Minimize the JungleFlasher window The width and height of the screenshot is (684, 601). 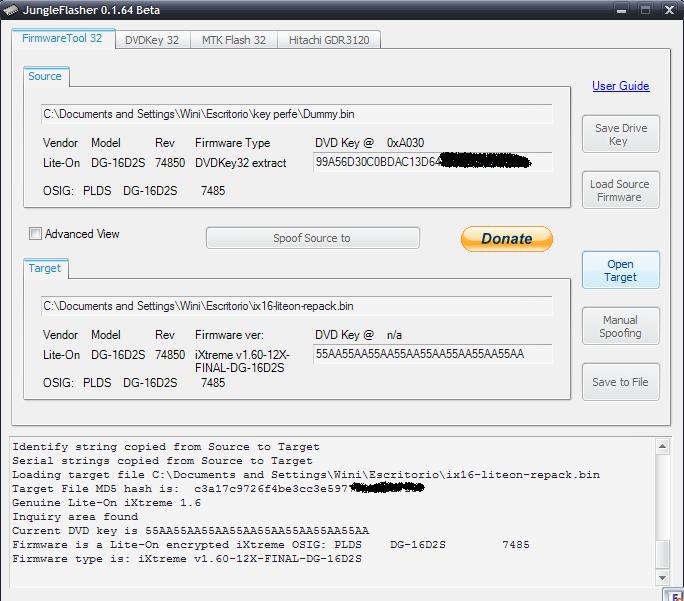[622, 10]
